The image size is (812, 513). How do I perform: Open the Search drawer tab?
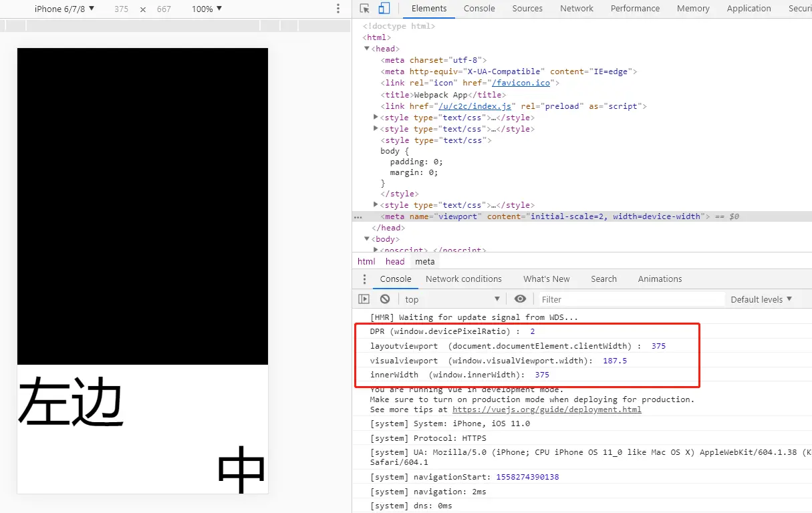click(603, 279)
